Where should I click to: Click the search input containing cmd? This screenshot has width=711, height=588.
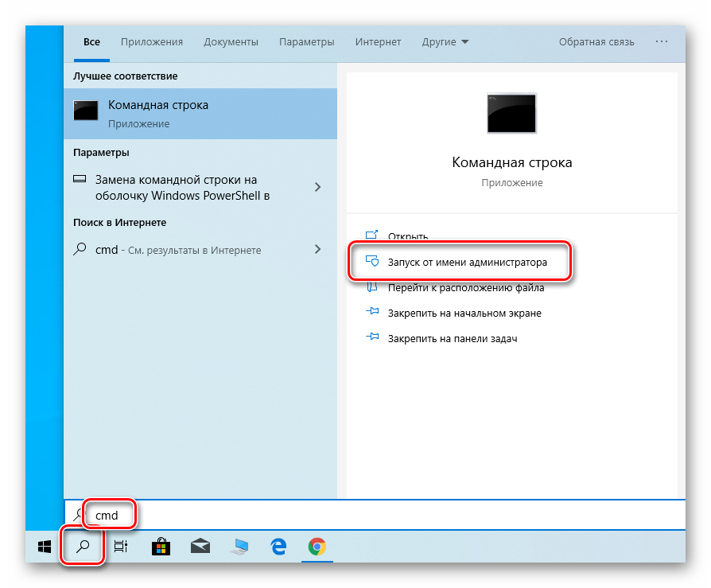[375, 515]
